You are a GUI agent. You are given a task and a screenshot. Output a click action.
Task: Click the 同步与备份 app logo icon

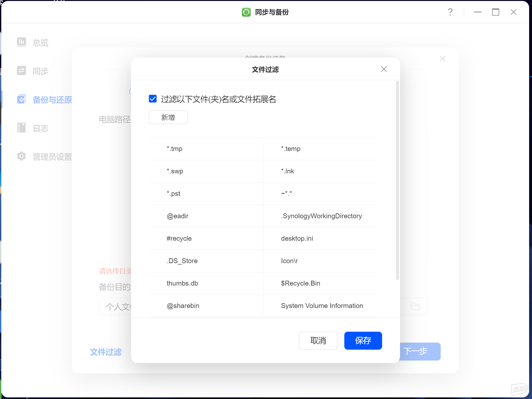click(246, 12)
